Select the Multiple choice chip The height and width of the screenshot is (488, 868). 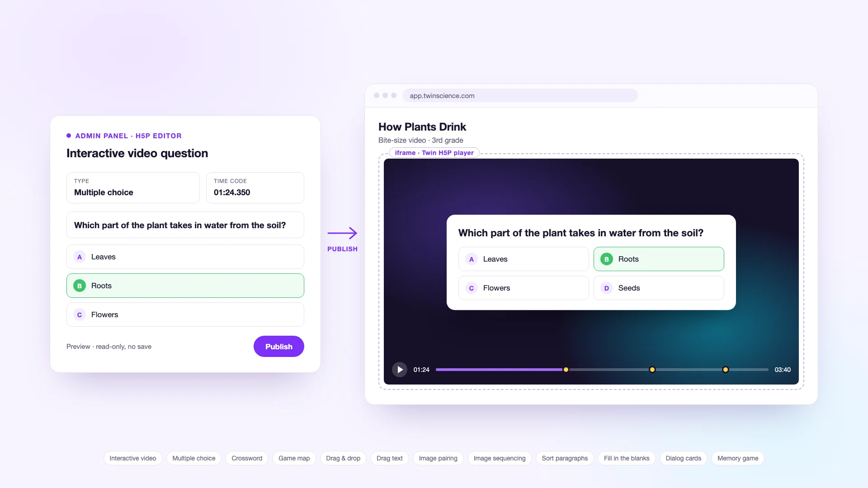(194, 458)
